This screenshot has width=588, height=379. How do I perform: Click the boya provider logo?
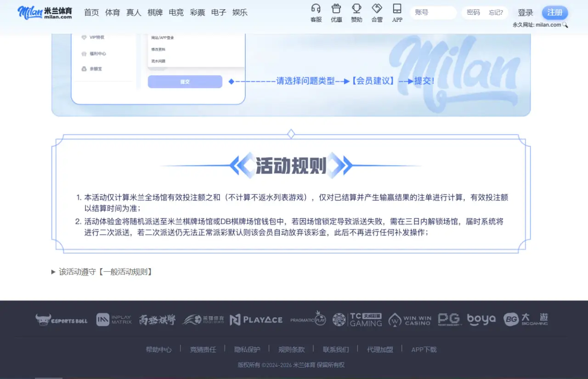[x=481, y=320]
